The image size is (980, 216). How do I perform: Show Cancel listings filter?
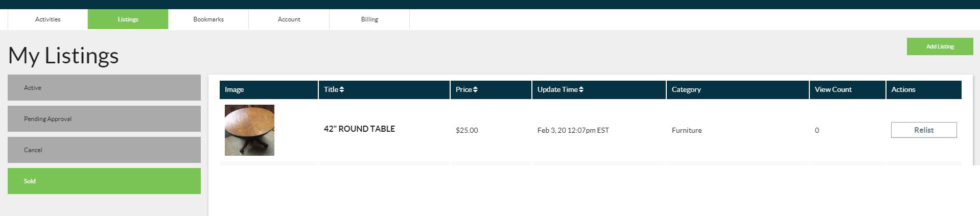click(x=104, y=150)
